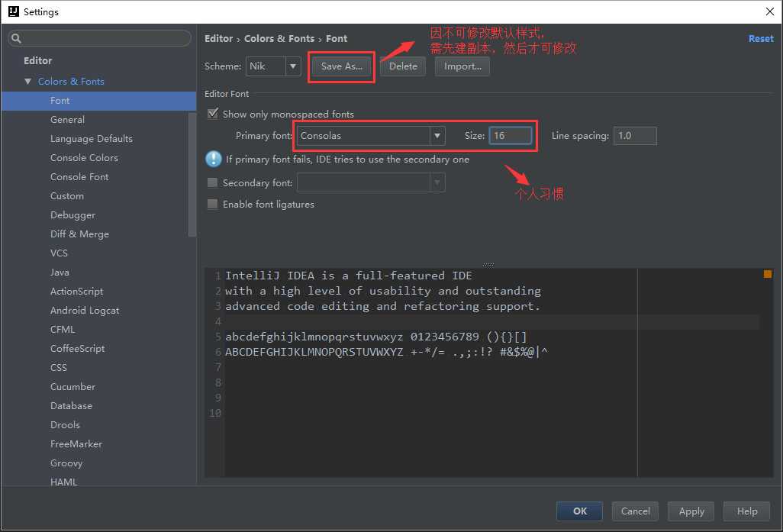Select VCS in the settings tree
783x532 pixels.
59,253
